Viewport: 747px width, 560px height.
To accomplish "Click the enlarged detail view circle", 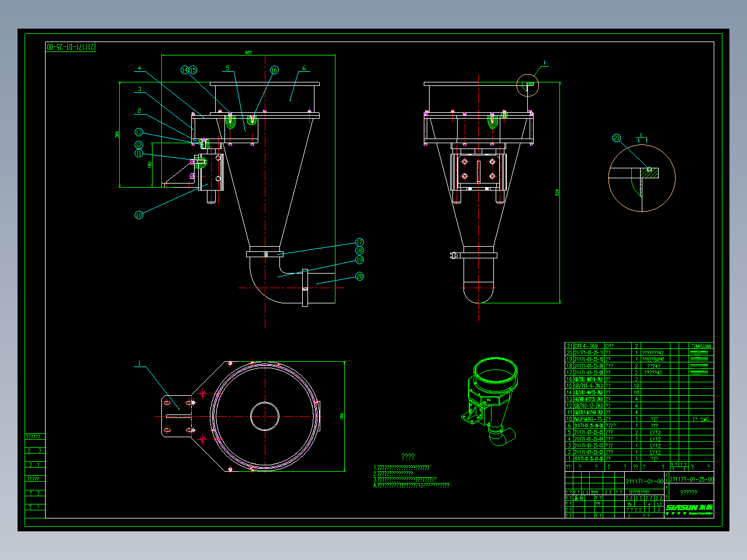I will (x=642, y=178).
